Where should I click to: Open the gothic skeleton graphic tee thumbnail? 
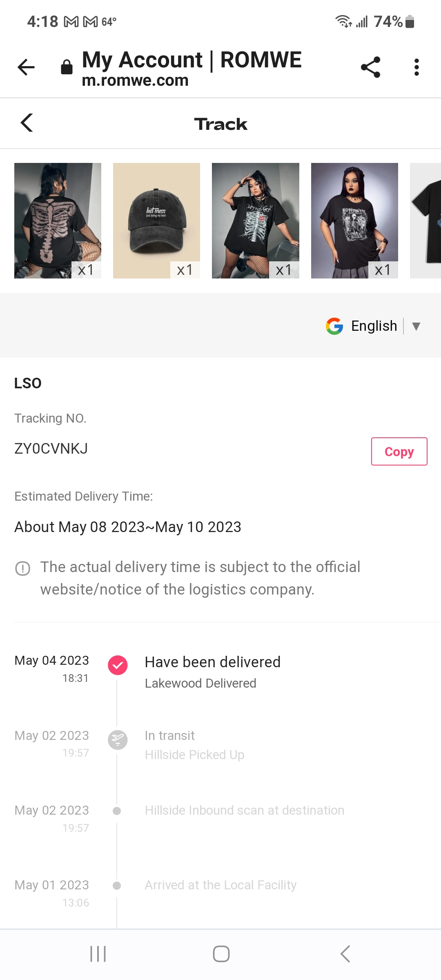point(354,220)
